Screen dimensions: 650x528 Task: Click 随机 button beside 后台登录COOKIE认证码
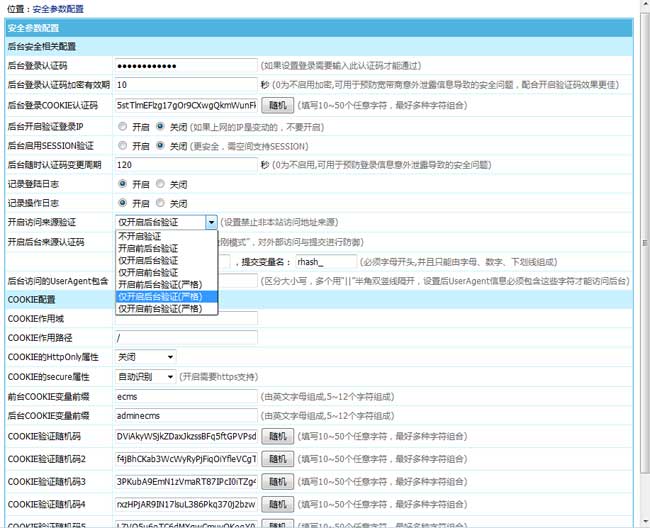pos(280,104)
